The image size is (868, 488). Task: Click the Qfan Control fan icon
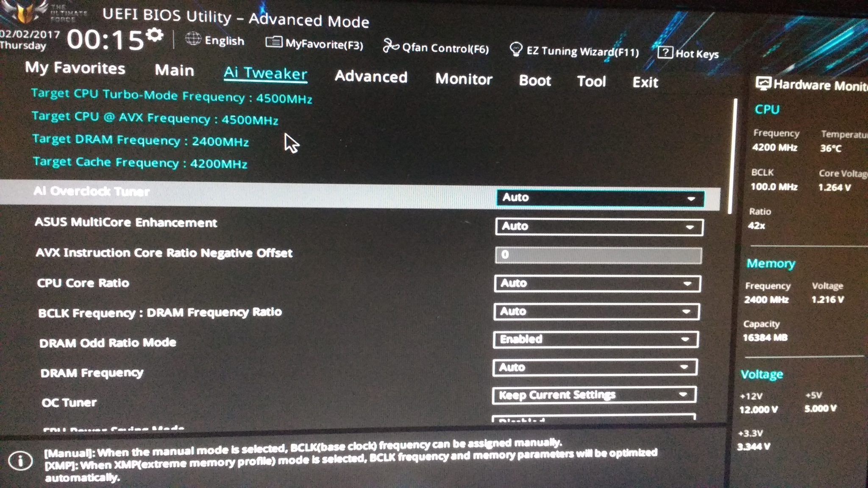pyautogui.click(x=390, y=45)
